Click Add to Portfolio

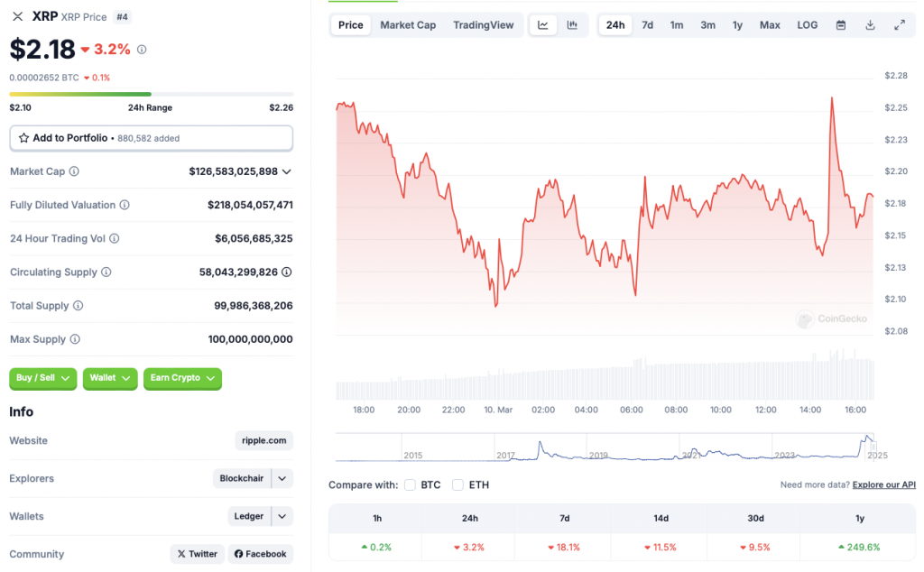point(151,138)
